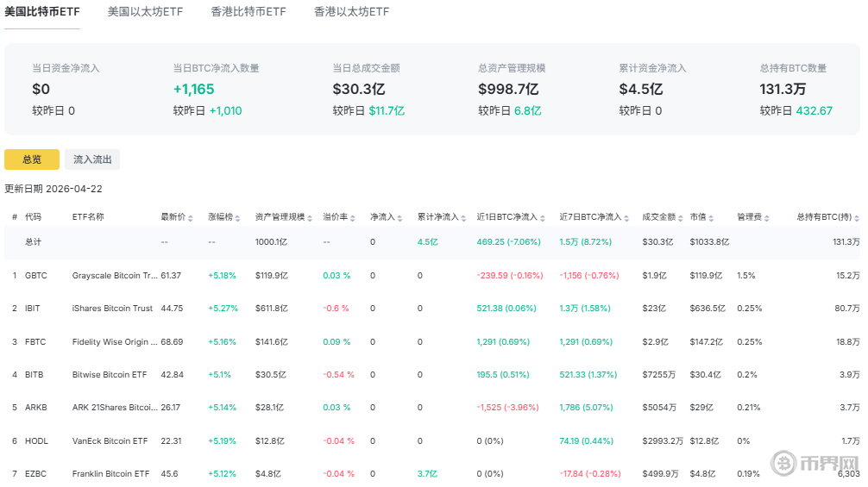Sort by 累计净流入 sort arrows
This screenshot has height=487, width=868.
(463, 218)
